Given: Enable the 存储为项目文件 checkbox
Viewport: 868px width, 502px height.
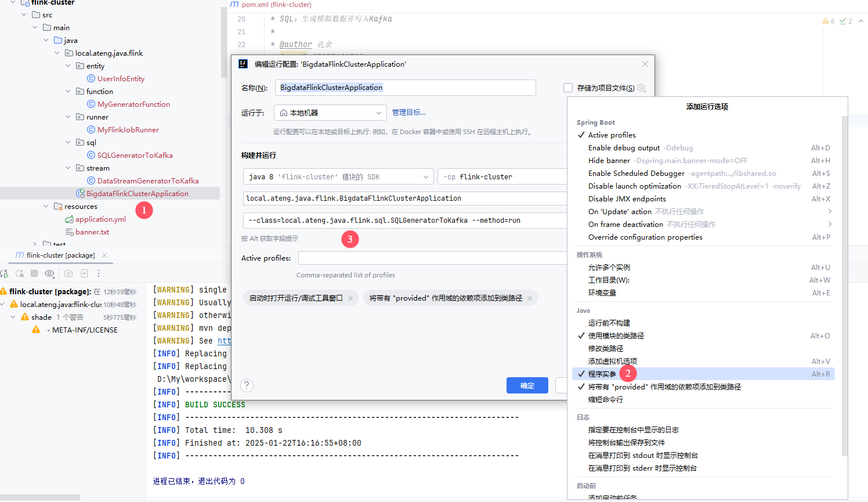Looking at the screenshot, I should (568, 88).
